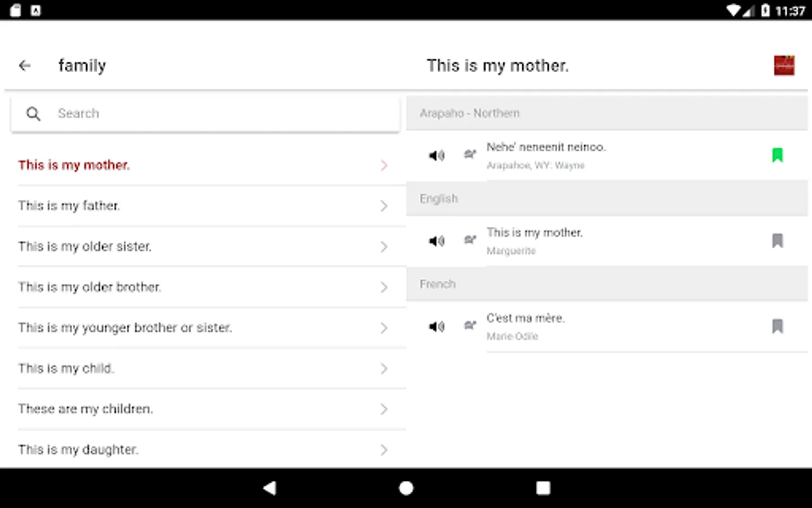This screenshot has height=508, width=812.
Task: Open This is my daughter phrase
Action: [x=78, y=450]
